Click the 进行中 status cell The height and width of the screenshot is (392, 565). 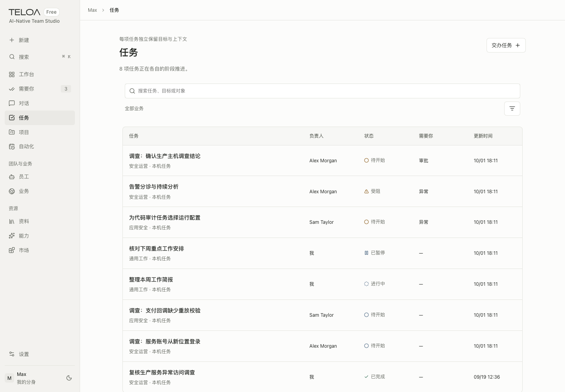pyautogui.click(x=375, y=284)
